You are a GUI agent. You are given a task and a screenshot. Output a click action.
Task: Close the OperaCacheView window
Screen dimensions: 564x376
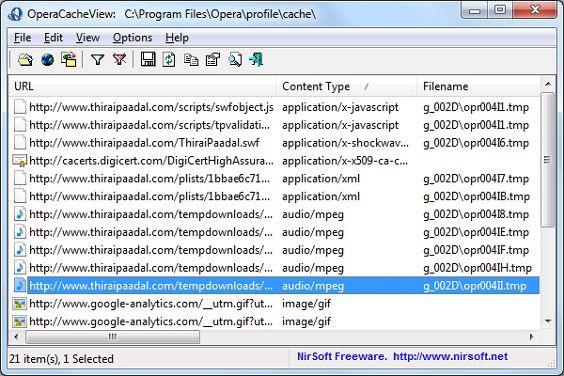coord(535,10)
